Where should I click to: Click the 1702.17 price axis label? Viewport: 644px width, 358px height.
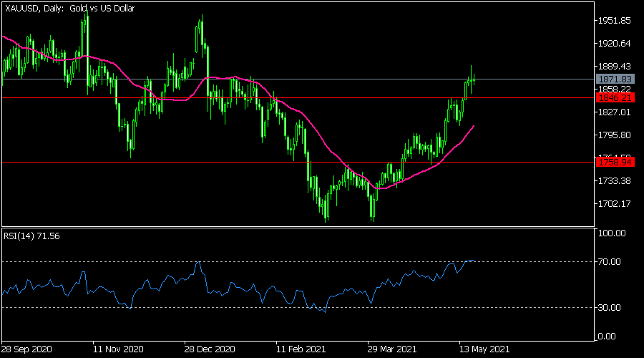pos(614,204)
